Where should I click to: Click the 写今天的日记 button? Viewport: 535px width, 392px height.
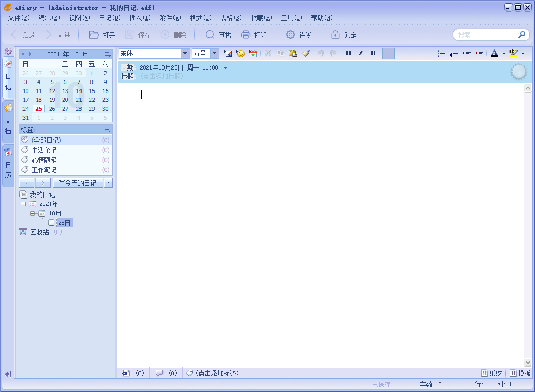click(77, 183)
